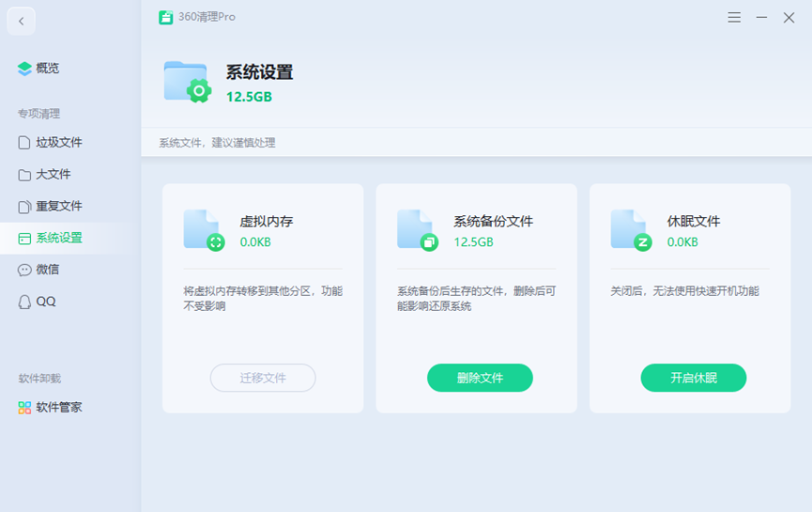Click the 休眠文件 sleep file icon

click(631, 230)
